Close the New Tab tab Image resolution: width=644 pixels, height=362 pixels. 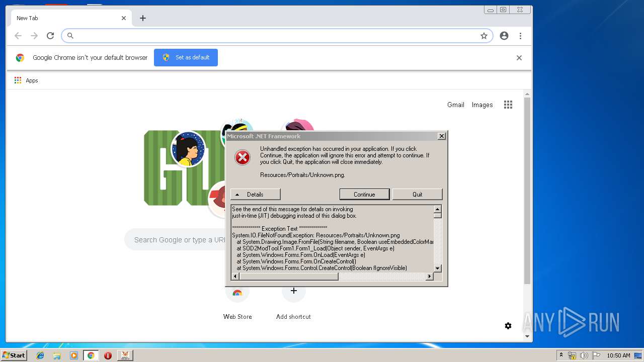[124, 18]
